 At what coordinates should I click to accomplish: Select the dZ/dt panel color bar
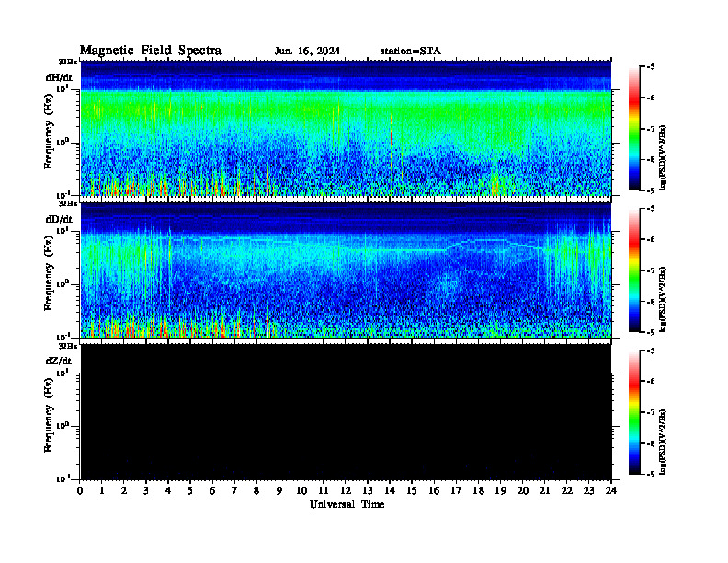tap(633, 412)
